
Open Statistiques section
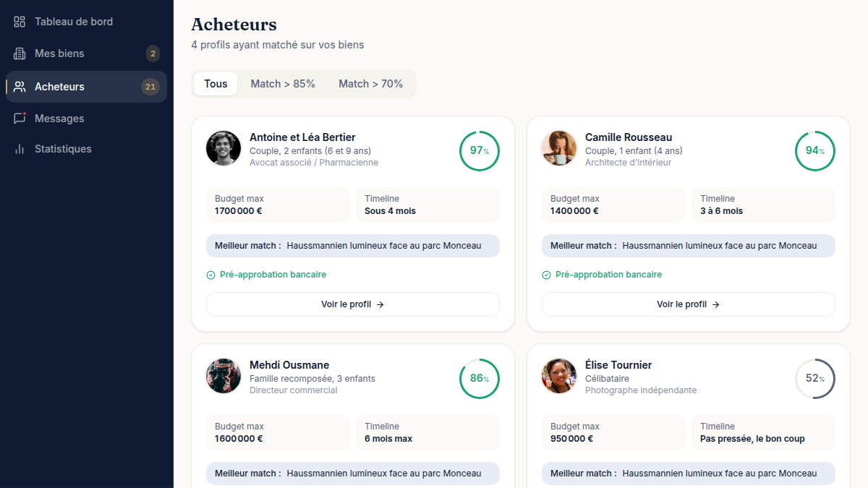(87, 149)
